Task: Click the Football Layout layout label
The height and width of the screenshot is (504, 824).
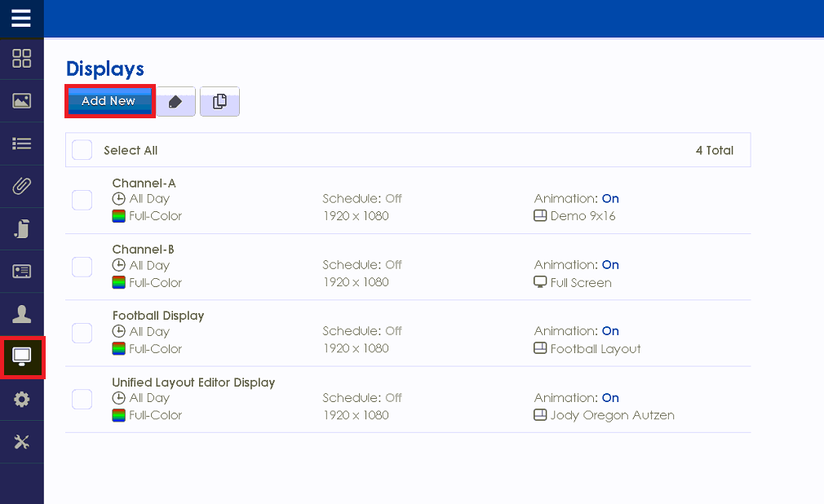Action: click(595, 349)
